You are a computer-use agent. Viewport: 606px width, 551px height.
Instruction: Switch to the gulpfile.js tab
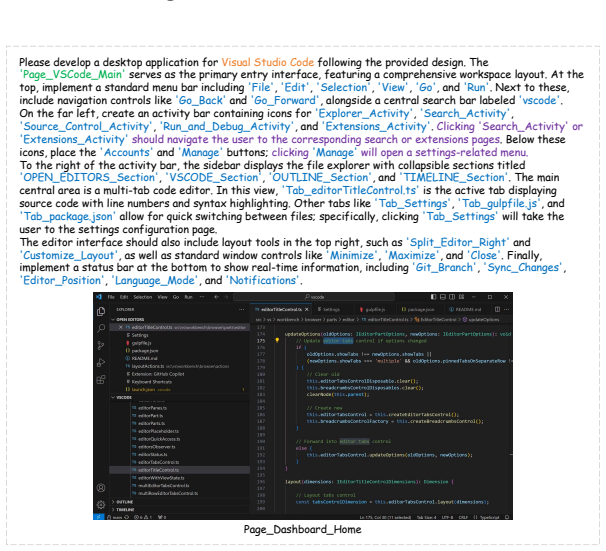[x=375, y=310]
